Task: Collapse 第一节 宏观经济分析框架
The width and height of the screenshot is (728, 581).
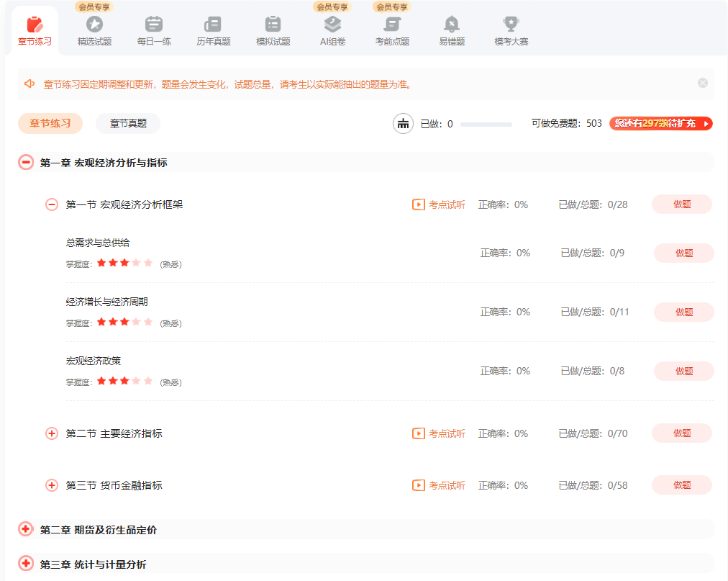Action: point(52,204)
